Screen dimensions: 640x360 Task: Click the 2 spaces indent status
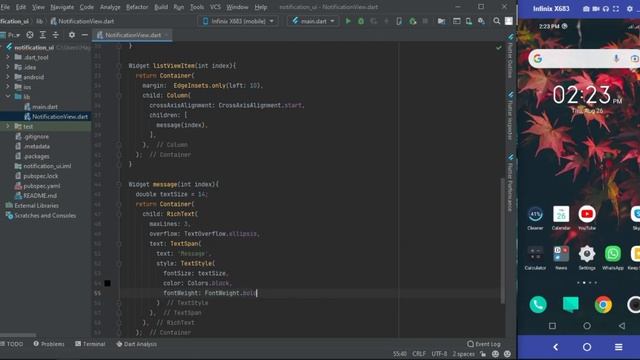pyautogui.click(x=463, y=353)
